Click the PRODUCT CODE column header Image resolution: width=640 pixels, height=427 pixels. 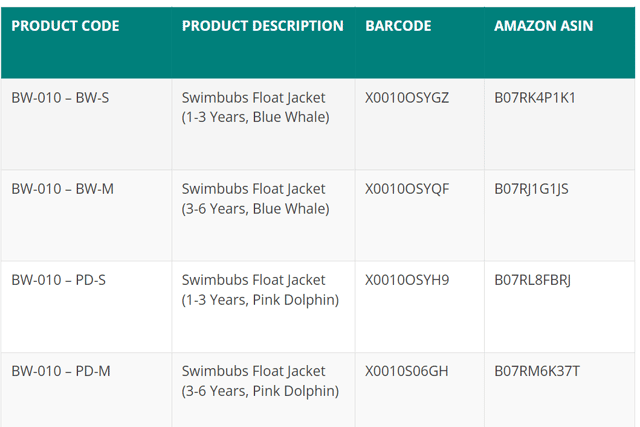click(x=65, y=26)
